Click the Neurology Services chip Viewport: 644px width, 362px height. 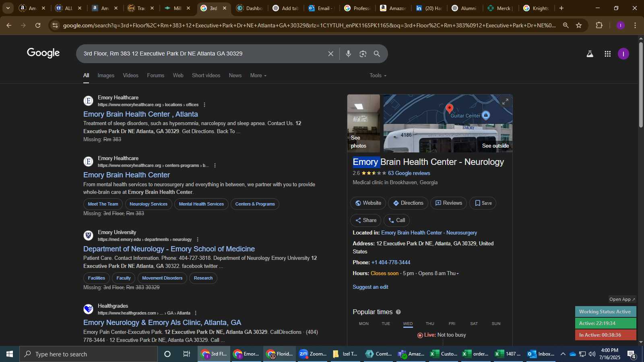coord(149,204)
